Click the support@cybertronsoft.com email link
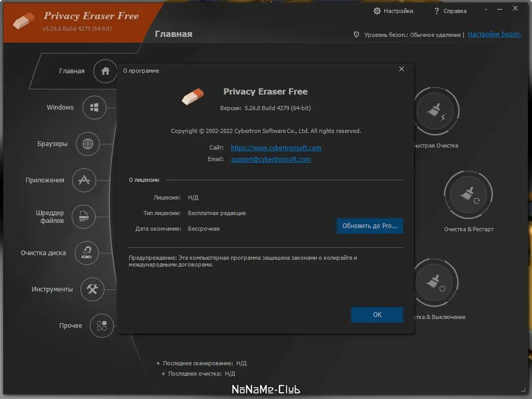 tap(271, 159)
